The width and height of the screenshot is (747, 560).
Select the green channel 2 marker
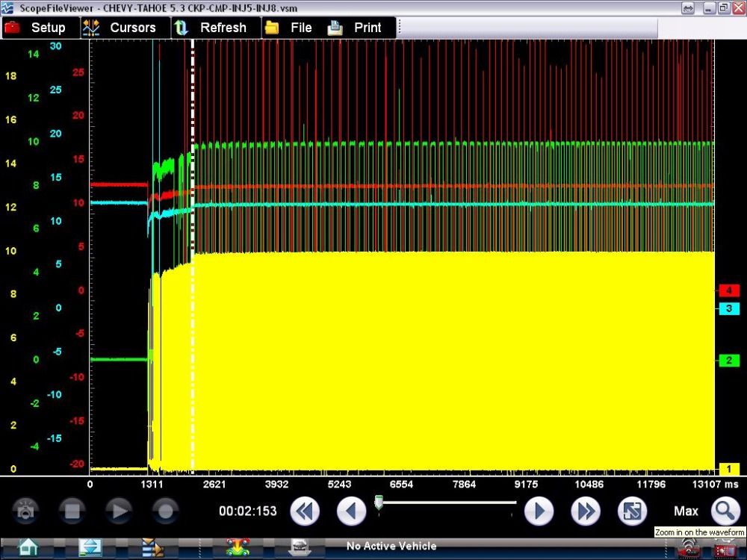(x=728, y=361)
